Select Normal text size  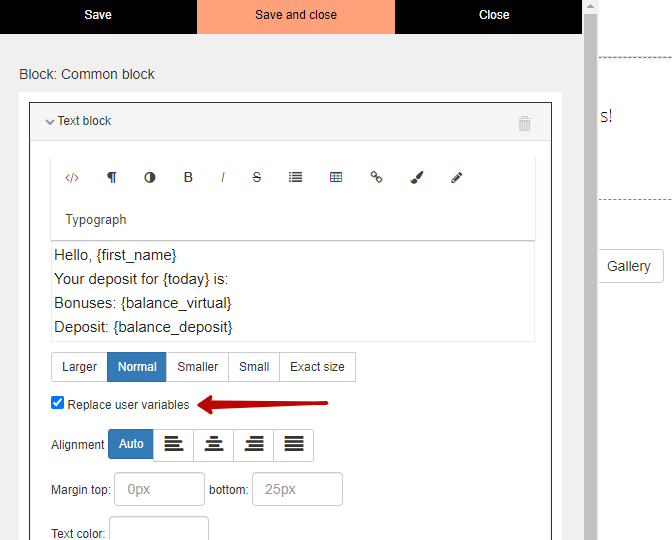[x=137, y=367]
